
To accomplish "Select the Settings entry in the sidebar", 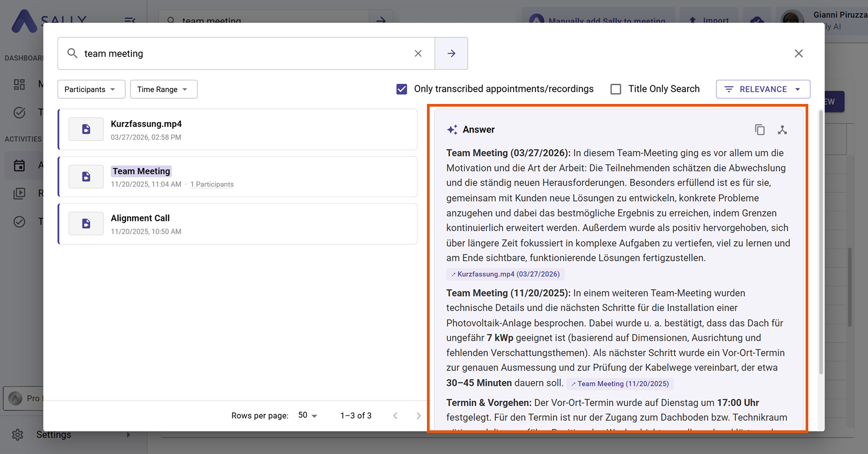I will (53, 434).
